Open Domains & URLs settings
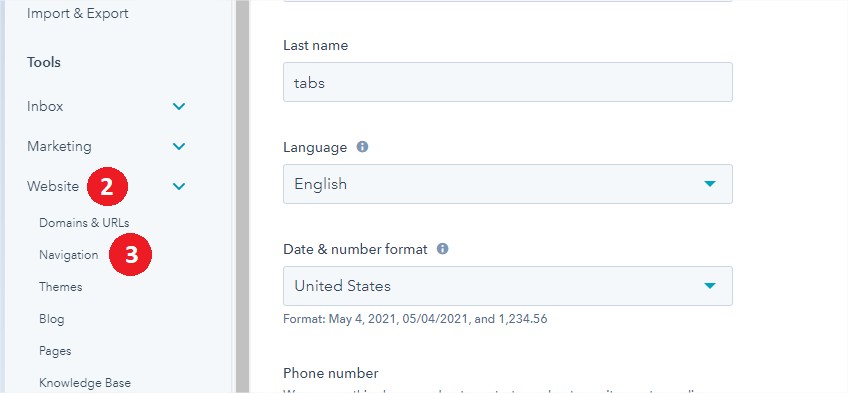The image size is (848, 393). click(84, 223)
